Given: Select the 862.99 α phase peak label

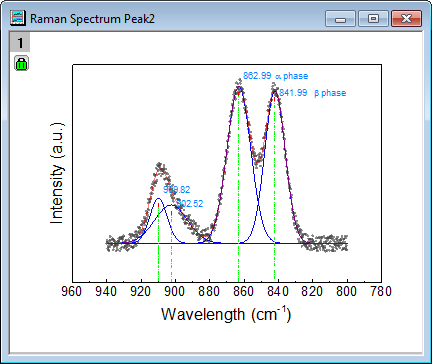Looking at the screenshot, I should click(x=275, y=76).
